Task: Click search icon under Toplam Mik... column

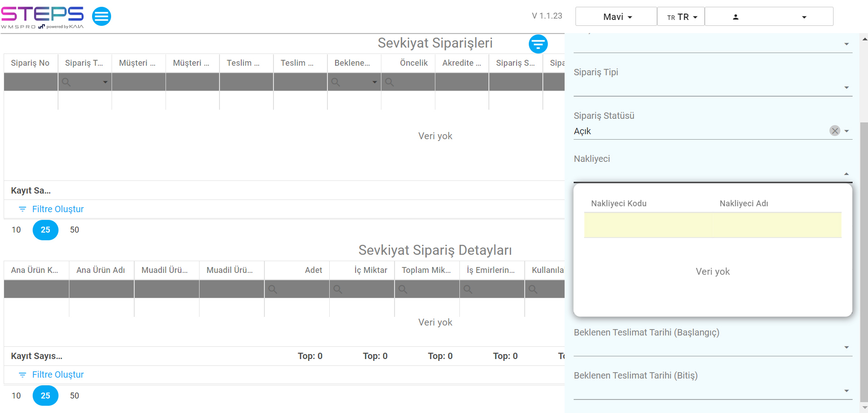Action: click(x=403, y=289)
